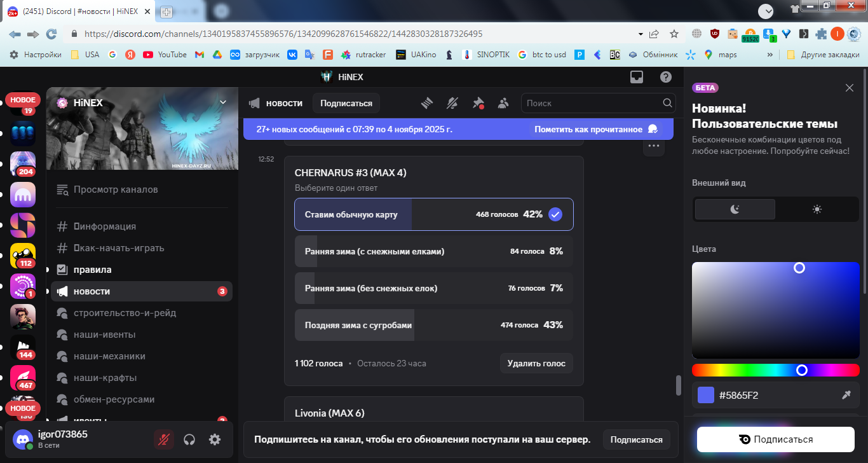Open a new browser tab
The image size is (868, 463).
[x=166, y=11]
